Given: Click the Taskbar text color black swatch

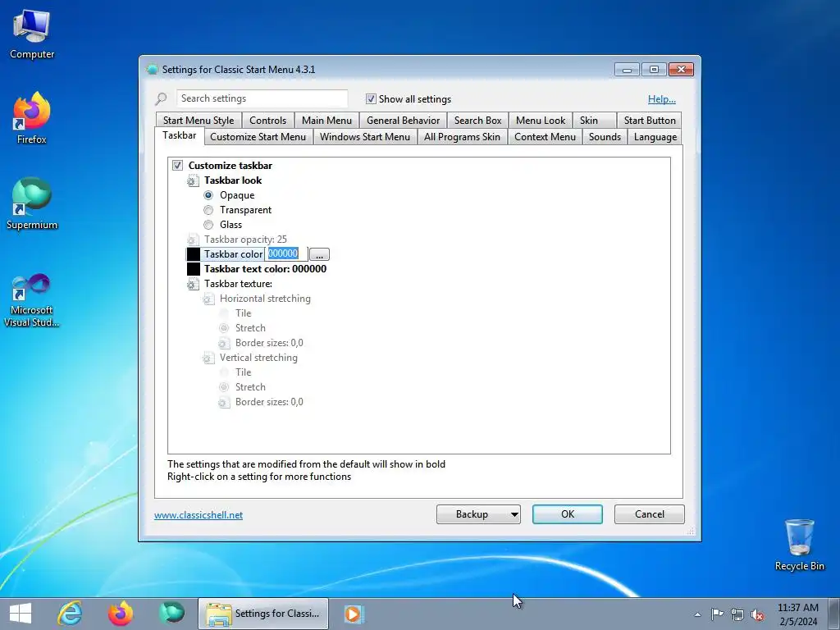Looking at the screenshot, I should coord(194,269).
